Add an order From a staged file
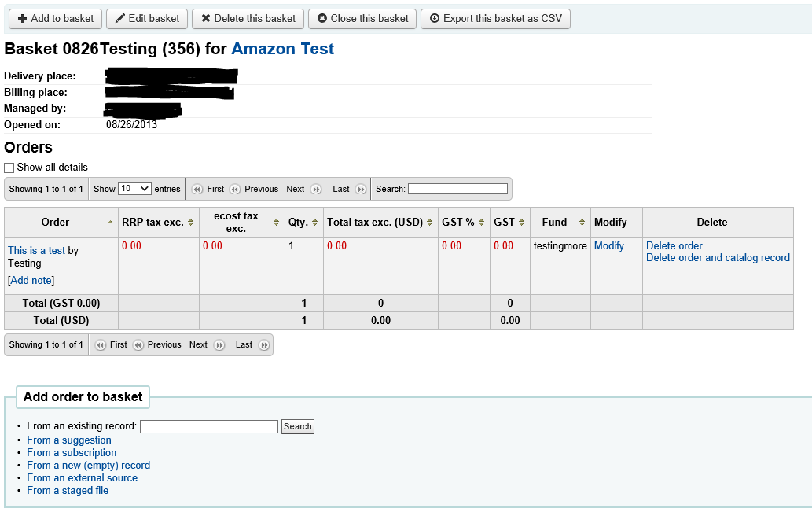The width and height of the screenshot is (812, 512). pos(68,490)
